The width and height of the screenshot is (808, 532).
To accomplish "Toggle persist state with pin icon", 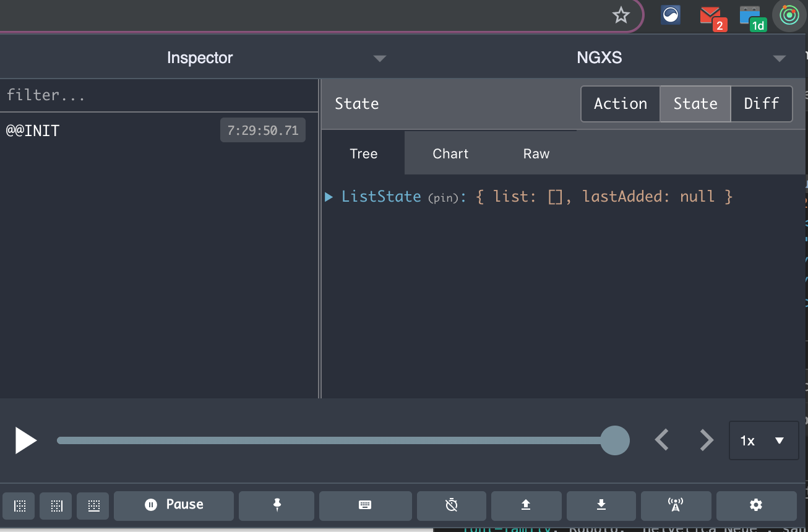I will (277, 505).
